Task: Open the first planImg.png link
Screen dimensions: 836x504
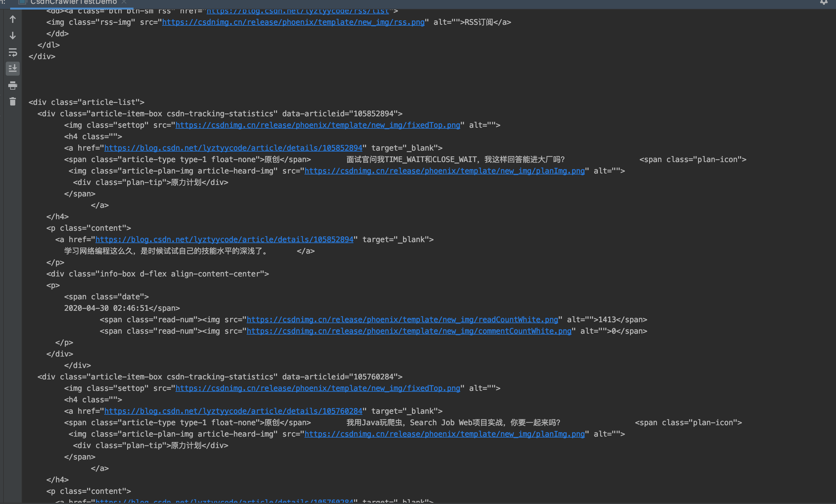Action: 444,171
